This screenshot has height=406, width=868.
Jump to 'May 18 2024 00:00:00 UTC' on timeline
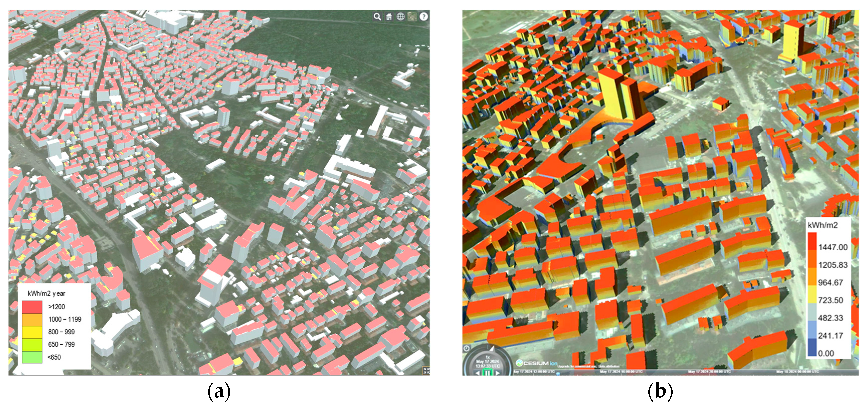click(798, 372)
